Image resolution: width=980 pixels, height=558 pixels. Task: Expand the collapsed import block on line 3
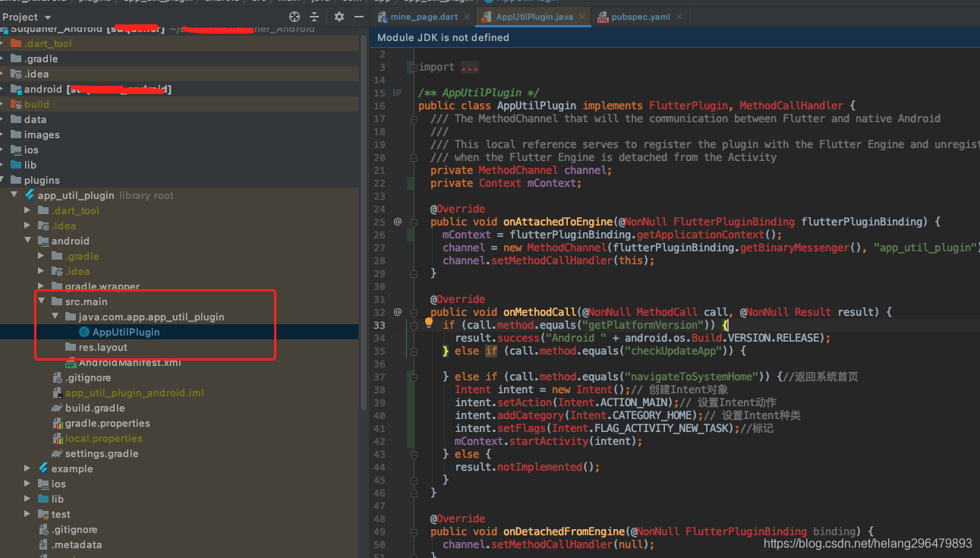(x=414, y=67)
